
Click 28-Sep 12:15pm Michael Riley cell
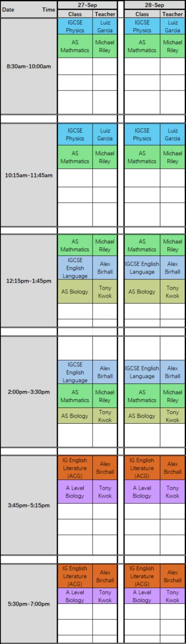[172, 246]
